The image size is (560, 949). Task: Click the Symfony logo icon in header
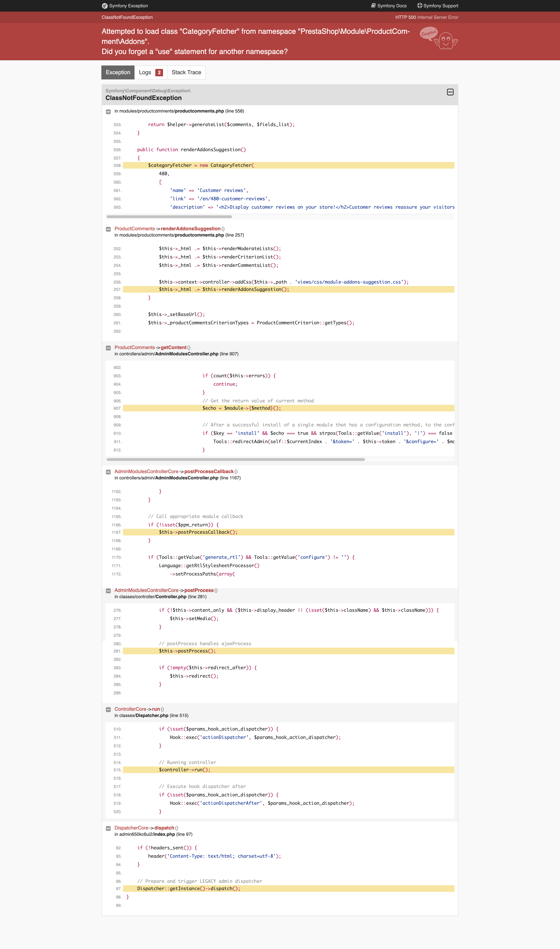click(x=104, y=6)
